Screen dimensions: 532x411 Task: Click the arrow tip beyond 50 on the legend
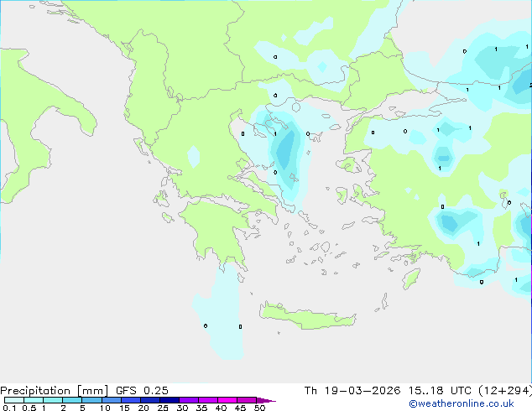(268, 400)
